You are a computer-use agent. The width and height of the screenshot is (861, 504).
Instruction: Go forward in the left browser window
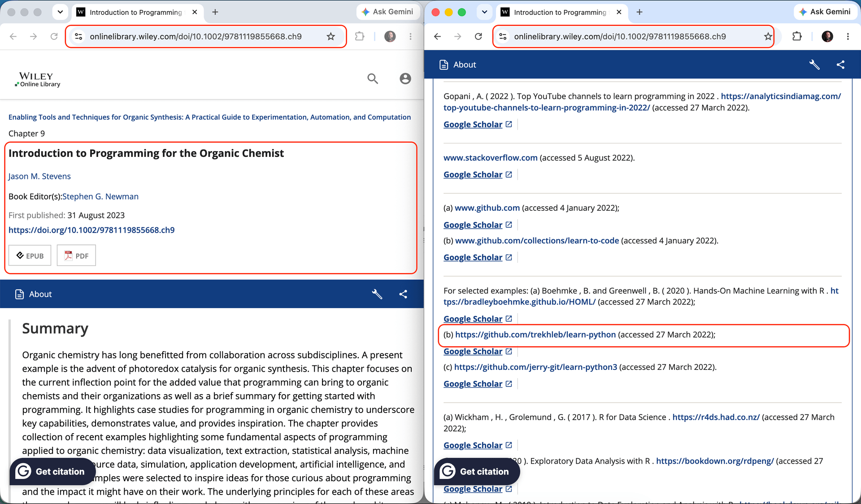point(33,36)
